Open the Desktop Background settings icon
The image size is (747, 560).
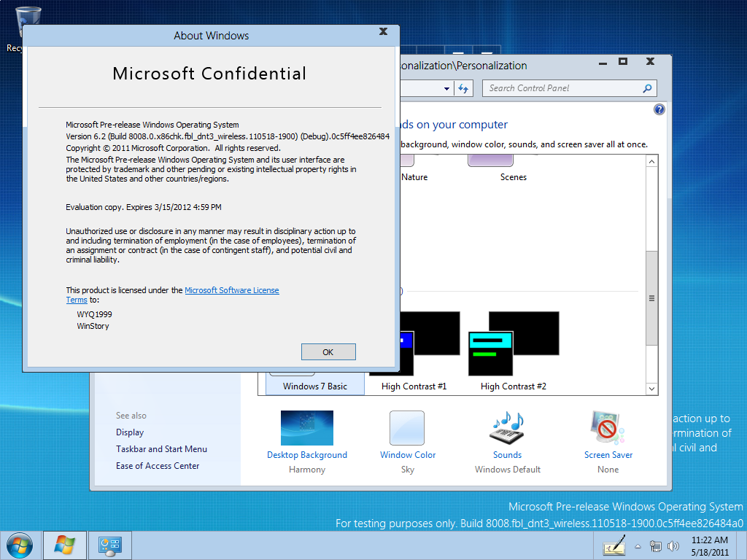306,428
